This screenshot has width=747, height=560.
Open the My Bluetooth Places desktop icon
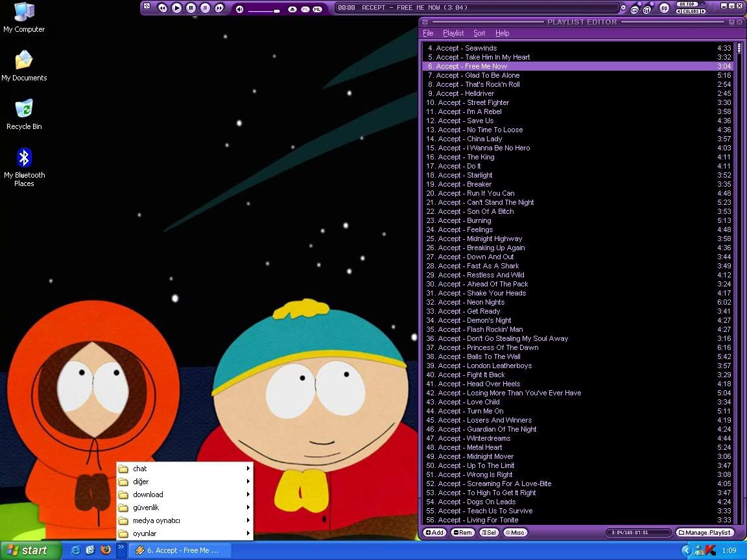coord(24,158)
